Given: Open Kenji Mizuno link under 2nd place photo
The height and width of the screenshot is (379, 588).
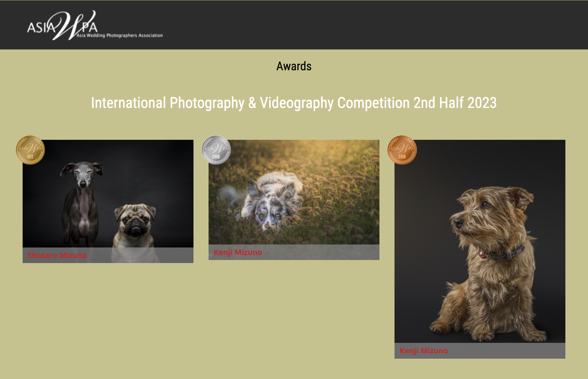Looking at the screenshot, I should pos(238,252).
